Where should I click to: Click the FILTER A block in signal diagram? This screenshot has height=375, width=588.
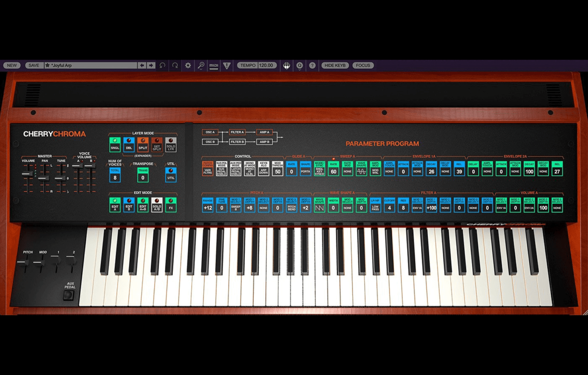pyautogui.click(x=237, y=132)
